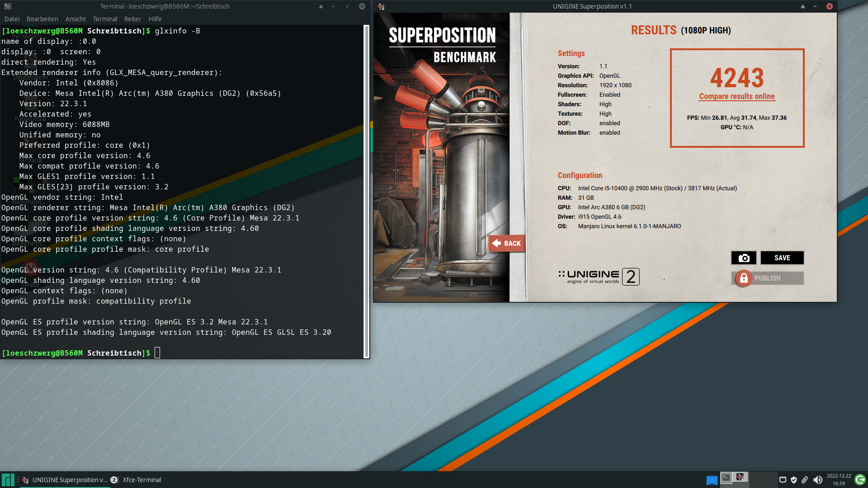Click the volume speaker tray icon
The height and width of the screenshot is (488, 868).
817,480
